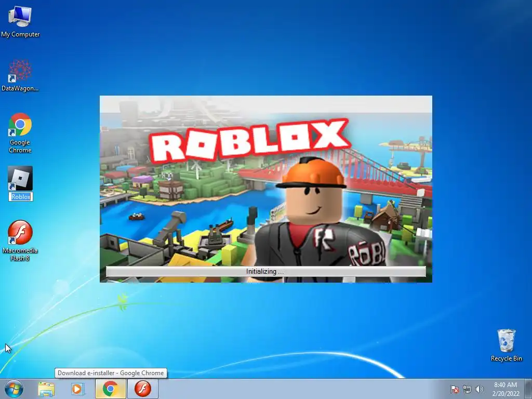Select the Roblox desktop shortcut icon

coord(20,179)
